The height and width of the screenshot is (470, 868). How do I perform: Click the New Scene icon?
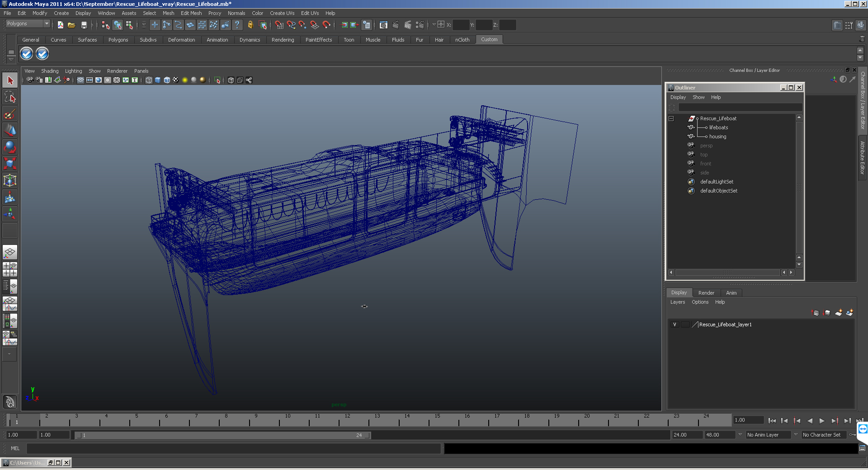[x=60, y=25]
